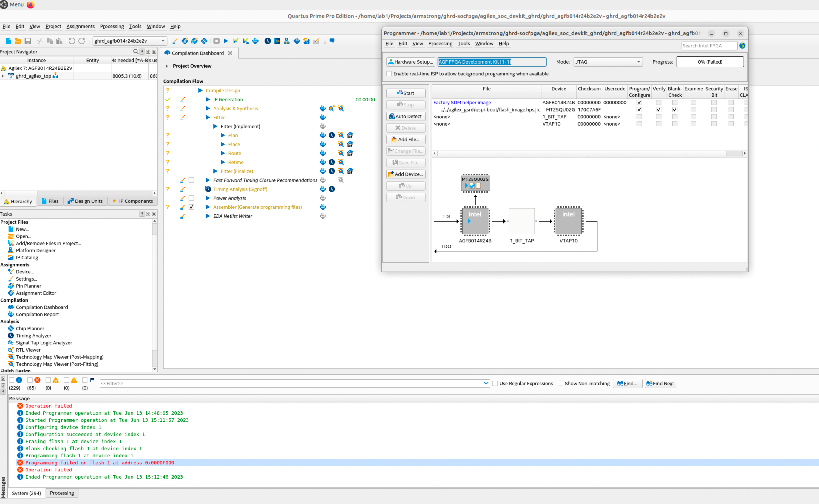Toggle Verify checkbox for flash_image.hps.jic row

pos(659,110)
